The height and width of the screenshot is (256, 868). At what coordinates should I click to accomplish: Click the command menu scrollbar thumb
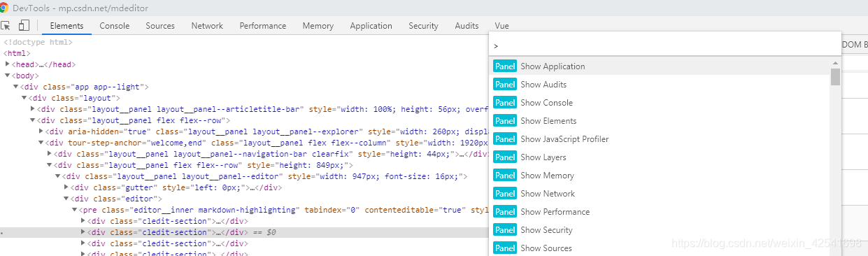[x=835, y=77]
